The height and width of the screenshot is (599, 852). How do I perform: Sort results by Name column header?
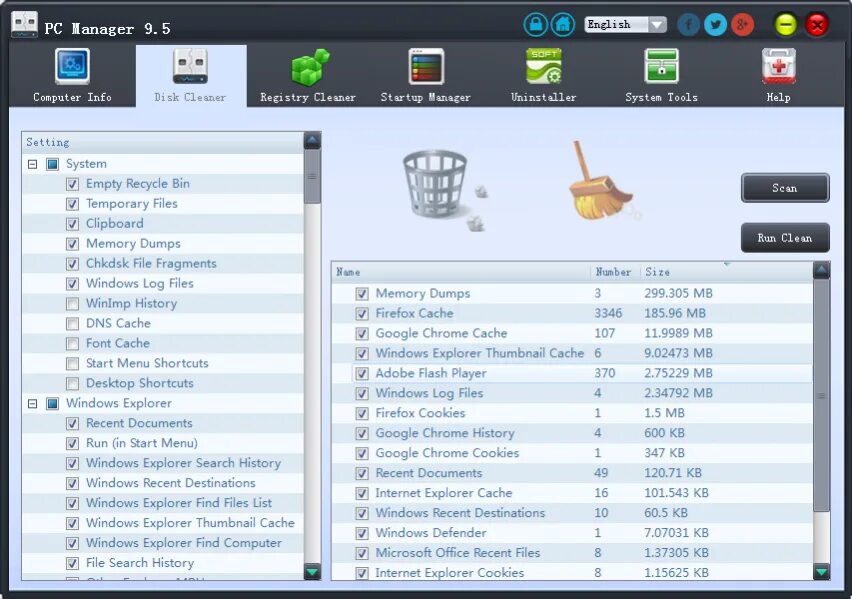[x=461, y=272]
